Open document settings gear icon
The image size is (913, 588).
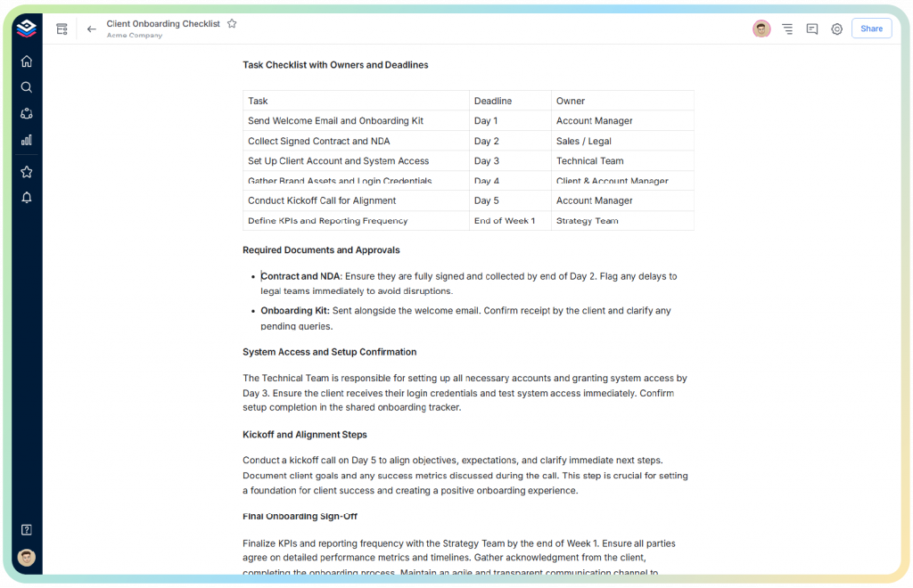coord(836,29)
